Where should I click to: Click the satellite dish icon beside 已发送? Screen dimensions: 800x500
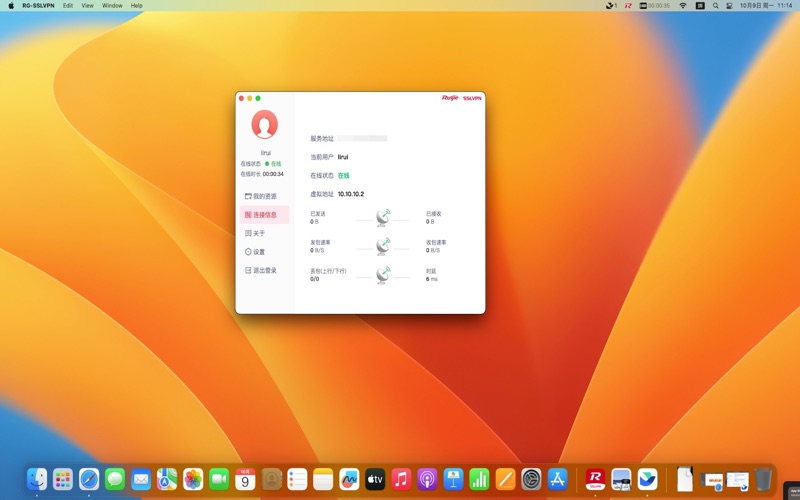coord(383,217)
